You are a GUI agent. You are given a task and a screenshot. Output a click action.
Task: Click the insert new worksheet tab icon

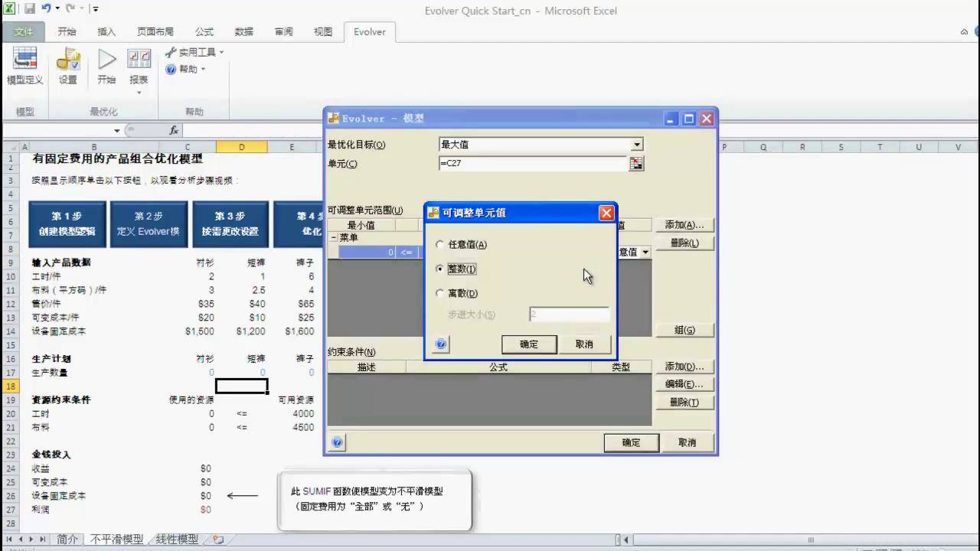click(218, 540)
